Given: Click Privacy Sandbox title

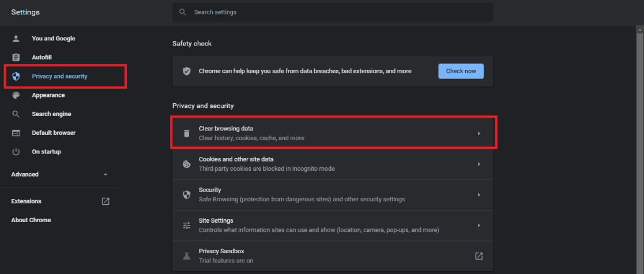Looking at the screenshot, I should tap(221, 252).
